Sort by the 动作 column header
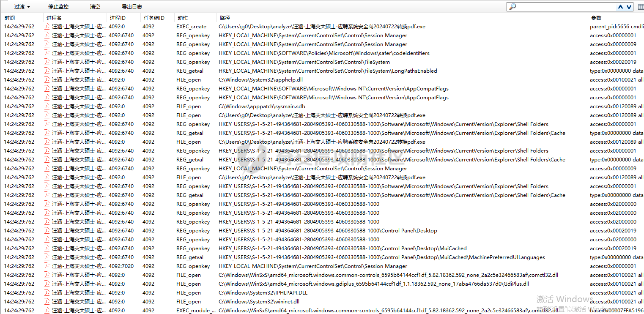The height and width of the screenshot is (314, 644). point(183,18)
